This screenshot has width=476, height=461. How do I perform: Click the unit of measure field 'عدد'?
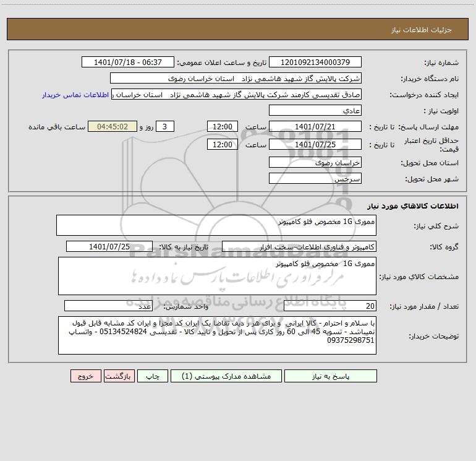pyautogui.click(x=108, y=306)
